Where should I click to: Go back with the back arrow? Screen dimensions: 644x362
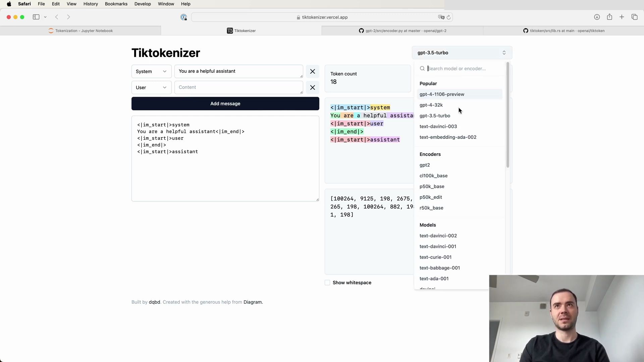(x=57, y=17)
